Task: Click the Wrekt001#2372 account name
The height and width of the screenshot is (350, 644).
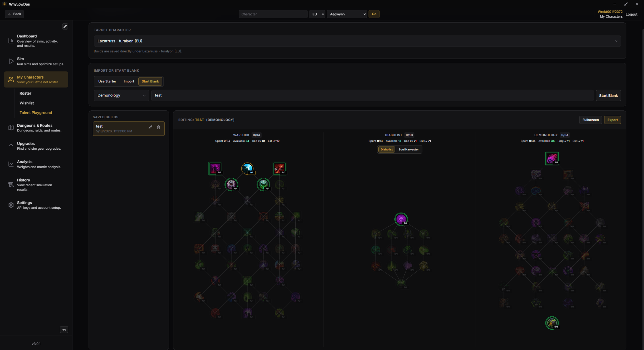Action: [610, 12]
